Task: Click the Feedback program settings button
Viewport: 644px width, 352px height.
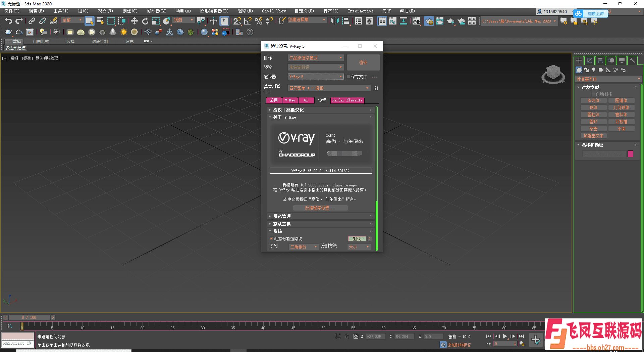Action: pyautogui.click(x=320, y=208)
